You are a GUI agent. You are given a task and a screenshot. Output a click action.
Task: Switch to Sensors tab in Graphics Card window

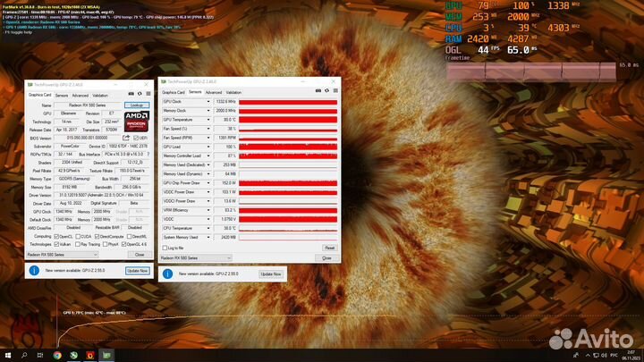(x=62, y=96)
